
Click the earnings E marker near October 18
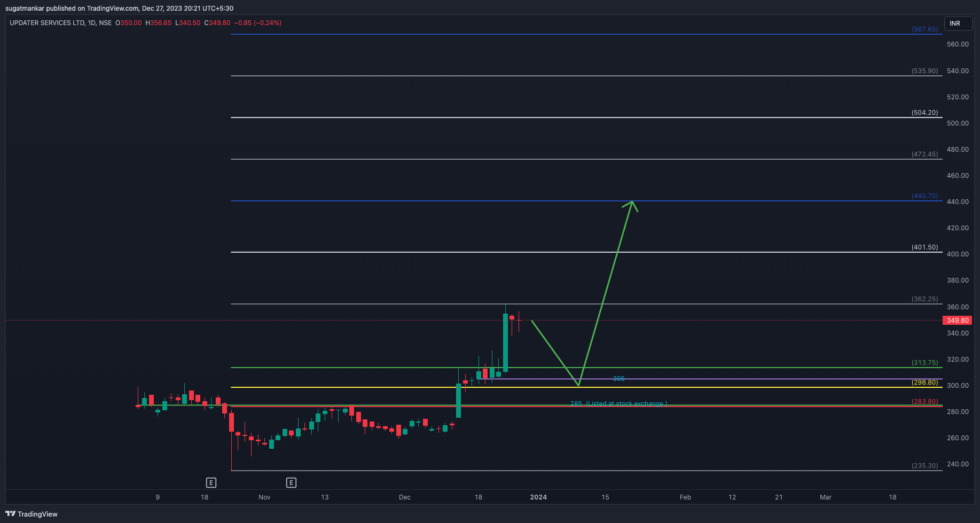click(x=211, y=483)
